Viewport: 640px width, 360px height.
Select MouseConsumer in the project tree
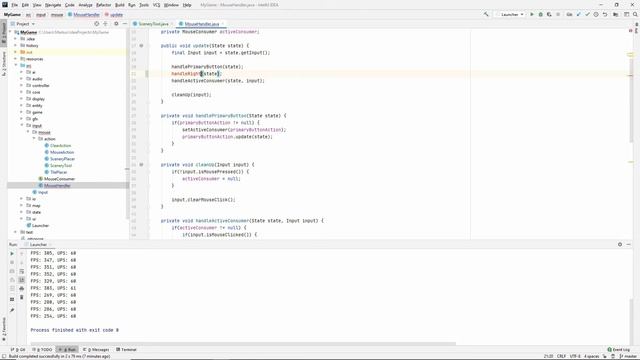[x=59, y=179]
